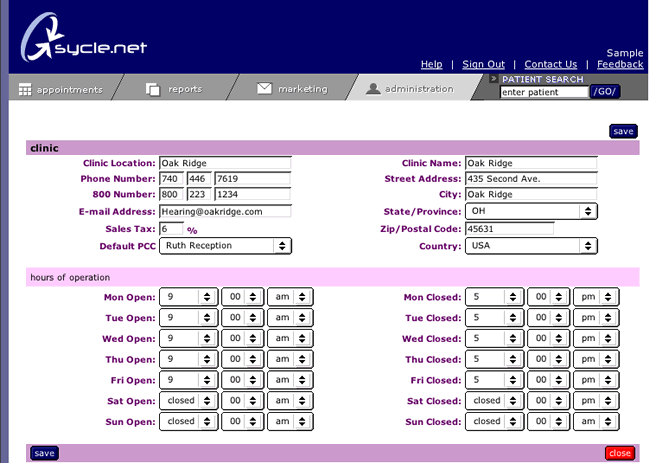The width and height of the screenshot is (650, 463).
Task: Open the Contact Us link
Action: [550, 64]
